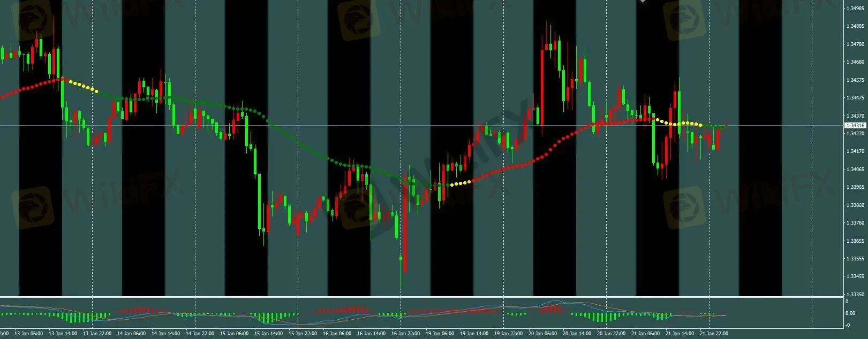Select the 15 Jan 22:00 time label
The height and width of the screenshot is (339, 868).
(x=303, y=334)
